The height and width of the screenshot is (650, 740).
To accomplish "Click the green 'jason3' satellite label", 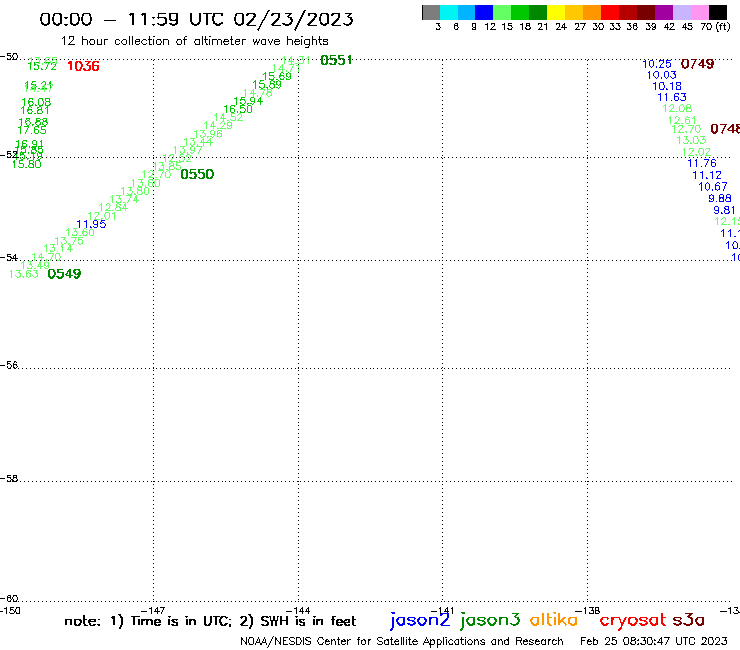I will point(490,620).
